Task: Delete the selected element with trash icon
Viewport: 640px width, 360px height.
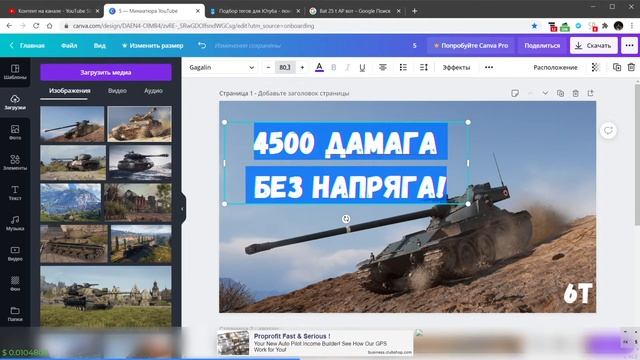Action: [631, 67]
